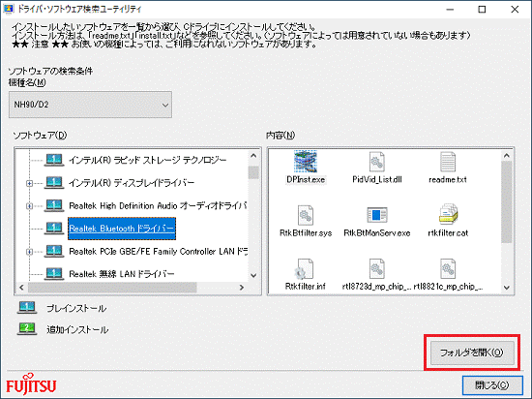Click the software list scroll left arrow
The image size is (532, 399).
(21, 288)
